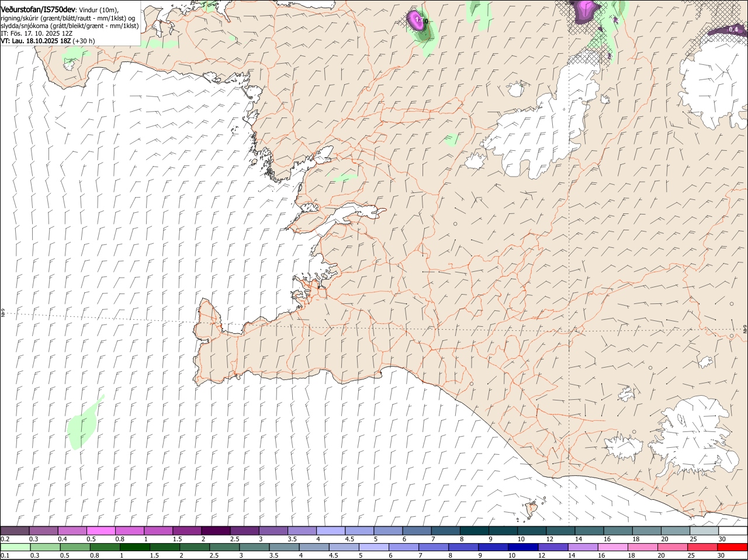Screen dimensions: 748x560
Task: Click the '1.70' precipitation value label on the map
Action: pos(421,22)
